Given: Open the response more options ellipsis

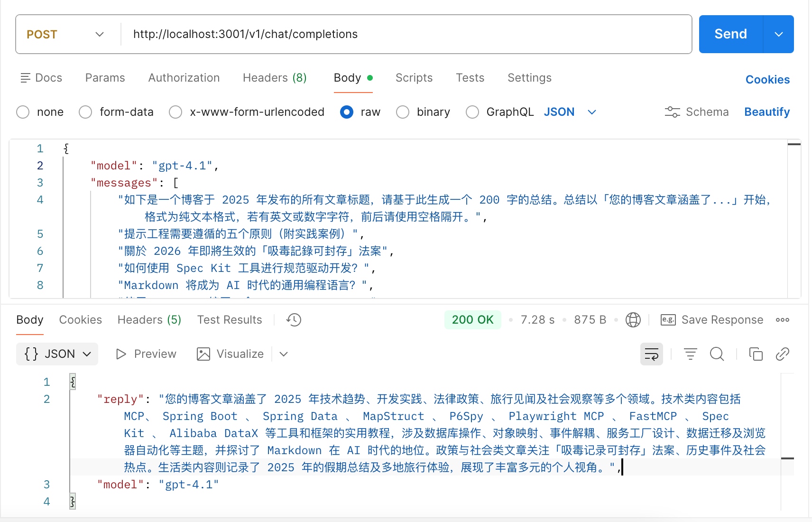Looking at the screenshot, I should (x=782, y=320).
